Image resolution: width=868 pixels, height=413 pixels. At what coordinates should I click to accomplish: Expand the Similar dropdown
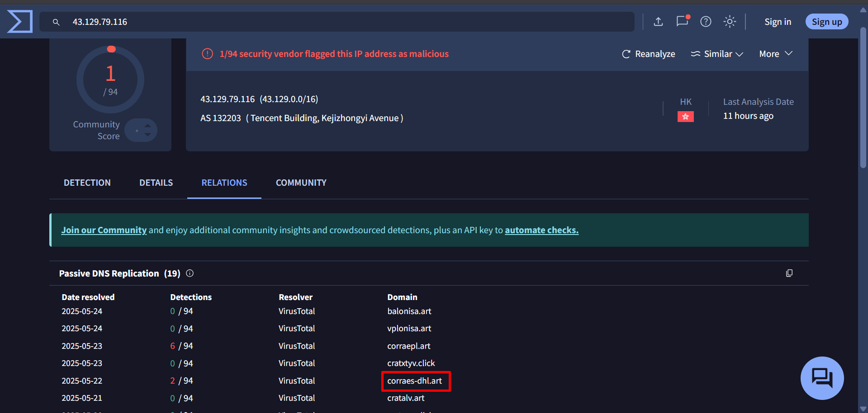(717, 54)
